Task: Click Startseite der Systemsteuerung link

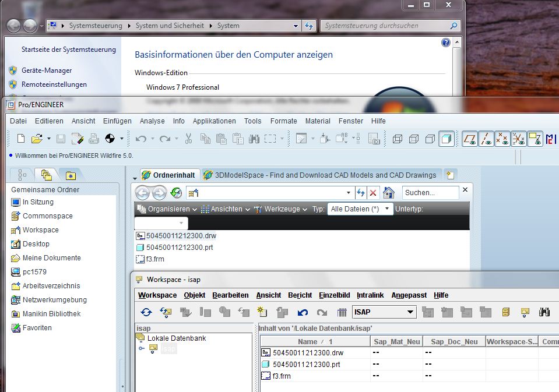Action: 68,50
